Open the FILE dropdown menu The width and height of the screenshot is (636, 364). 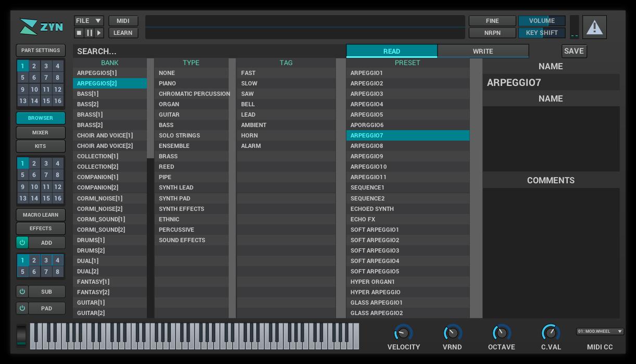pos(89,21)
